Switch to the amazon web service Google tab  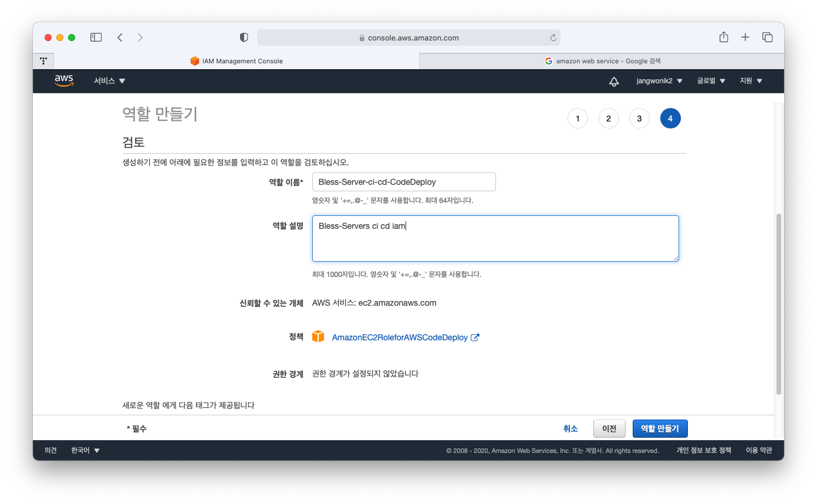(602, 61)
